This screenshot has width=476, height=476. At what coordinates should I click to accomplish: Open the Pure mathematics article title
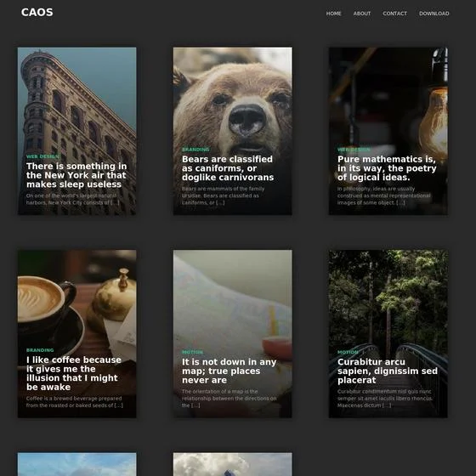[387, 168]
